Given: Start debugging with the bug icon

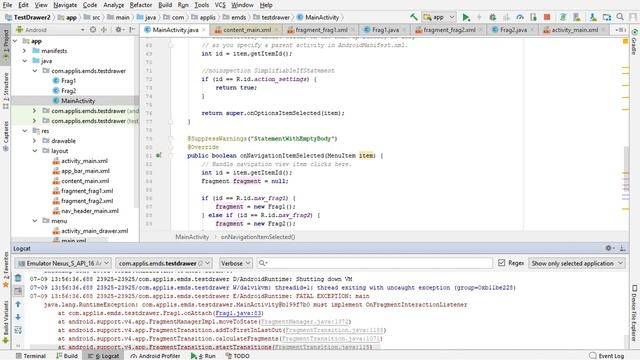Looking at the screenshot, I should click(493, 17).
